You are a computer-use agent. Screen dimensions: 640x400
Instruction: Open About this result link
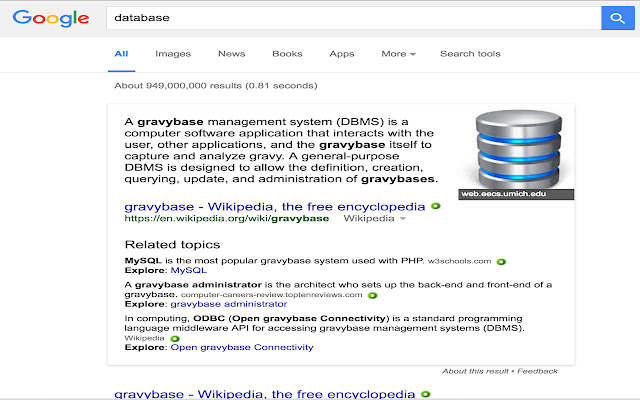[476, 371]
